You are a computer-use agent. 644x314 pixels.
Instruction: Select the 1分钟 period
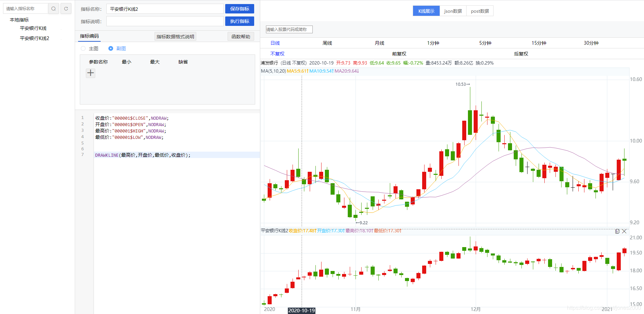pos(433,43)
